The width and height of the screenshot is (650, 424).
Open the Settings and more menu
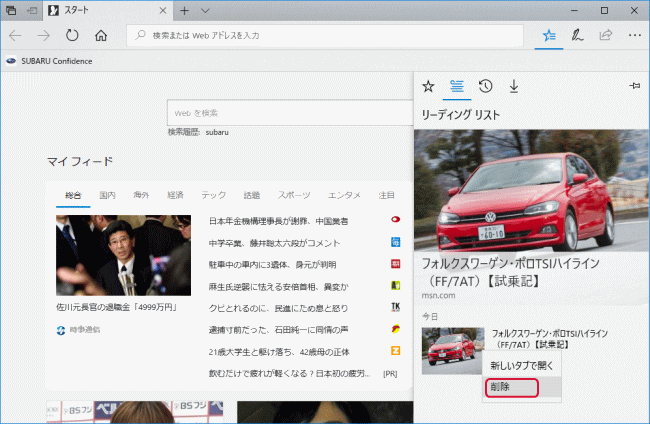[635, 36]
